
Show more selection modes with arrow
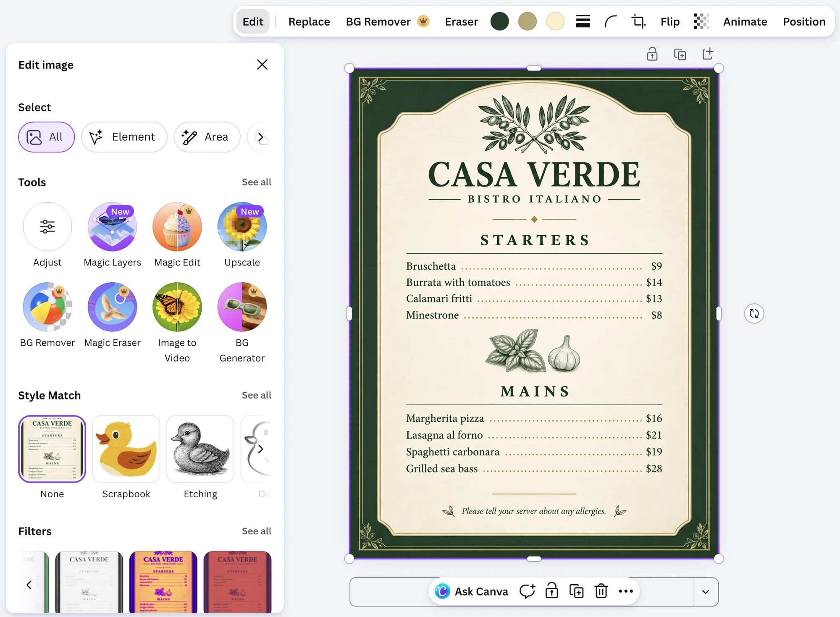coord(260,137)
